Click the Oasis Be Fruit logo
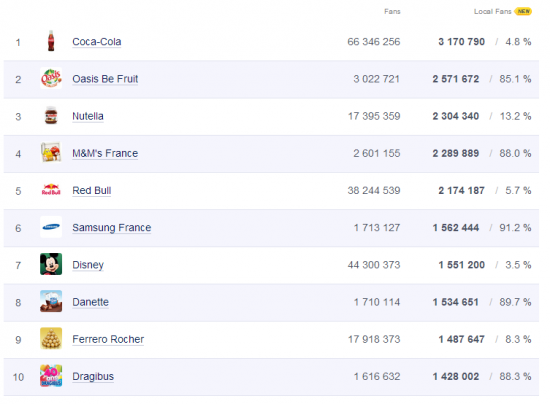The height and width of the screenshot is (404, 550). [x=51, y=78]
